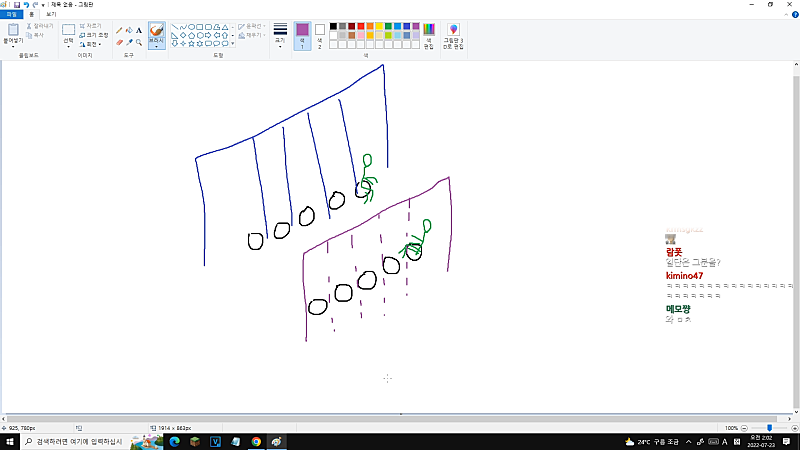Viewport: 800px width, 450px height.
Task: Click the vertical scrollbar of canvas
Action: tap(796, 240)
